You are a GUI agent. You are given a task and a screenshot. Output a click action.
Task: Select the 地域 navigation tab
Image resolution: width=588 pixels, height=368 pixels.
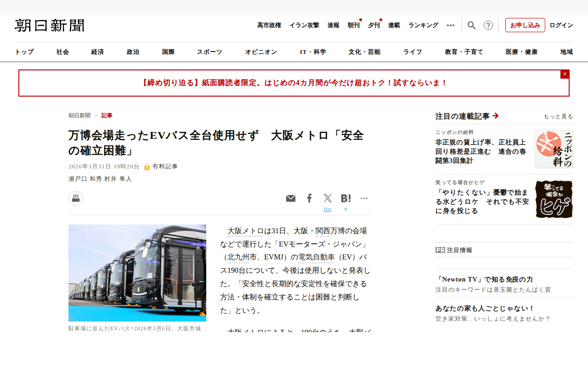(x=567, y=52)
